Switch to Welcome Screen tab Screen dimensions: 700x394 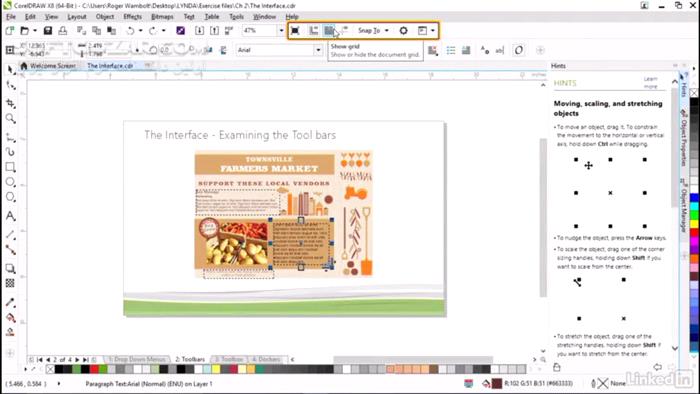49,66
